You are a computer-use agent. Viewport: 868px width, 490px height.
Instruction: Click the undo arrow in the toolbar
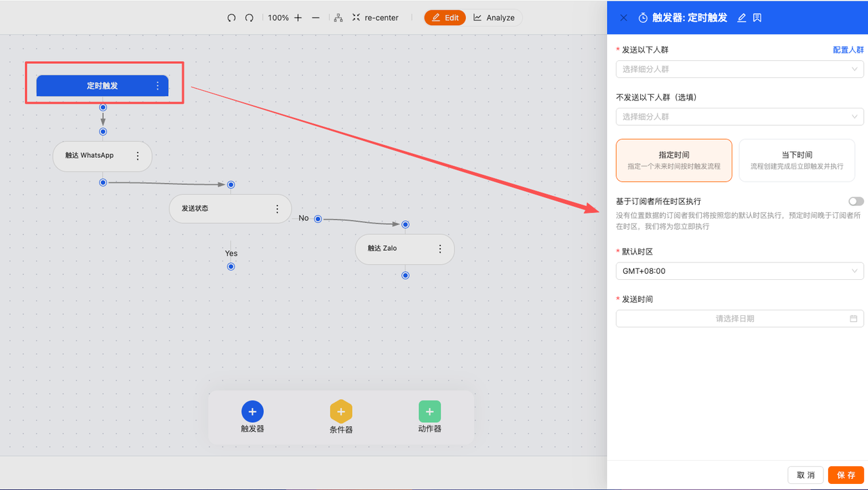(x=231, y=18)
